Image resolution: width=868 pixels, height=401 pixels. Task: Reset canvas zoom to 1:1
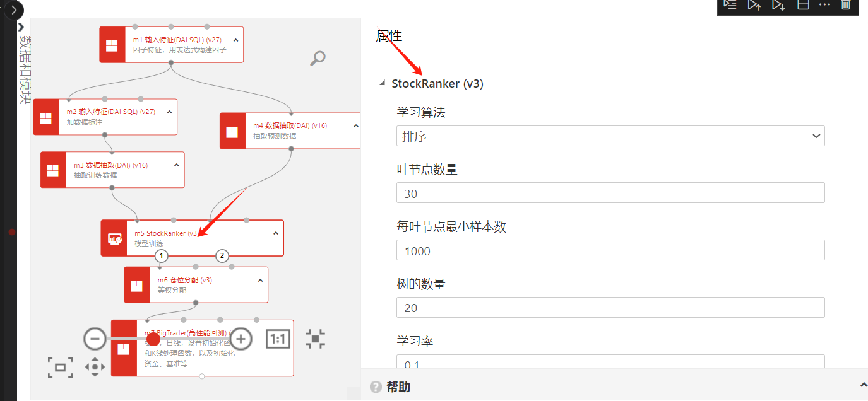point(278,339)
